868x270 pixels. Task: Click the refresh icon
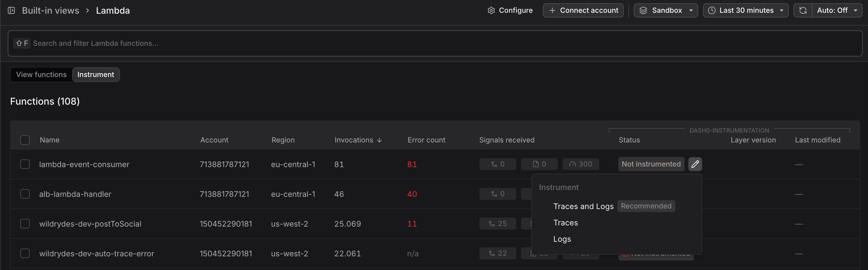803,10
